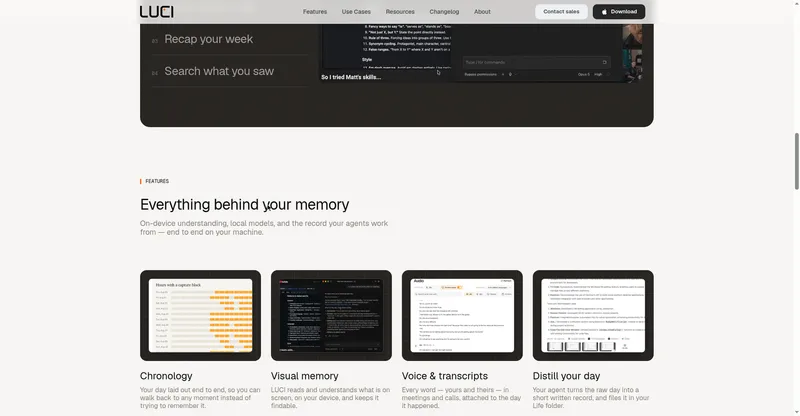This screenshot has height=416, width=800.
Task: Click the Distill your day heading
Action: [x=566, y=376]
